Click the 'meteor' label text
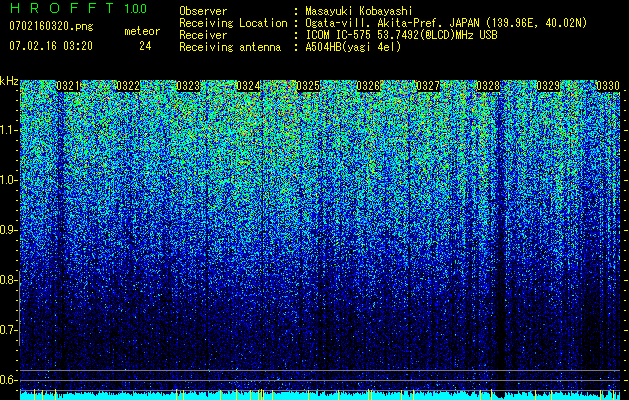Viewport: 629px width, 400px height. pyautogui.click(x=142, y=31)
